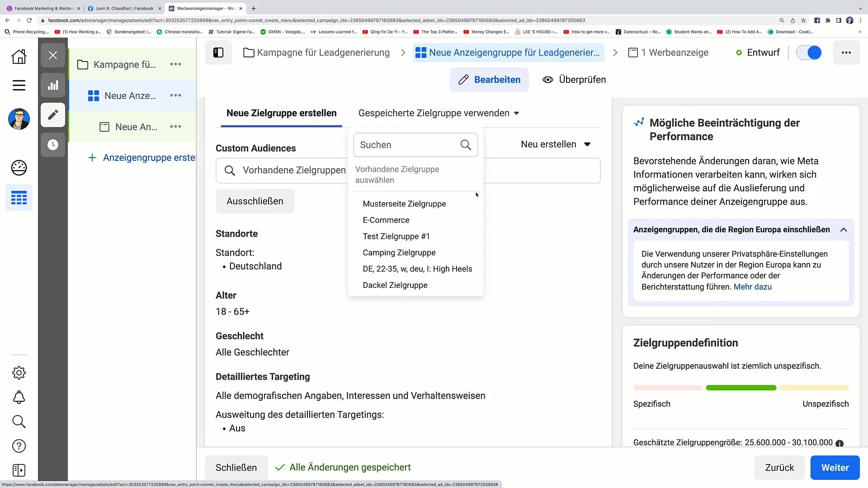Open the Neu erstellen dropdown

point(556,144)
